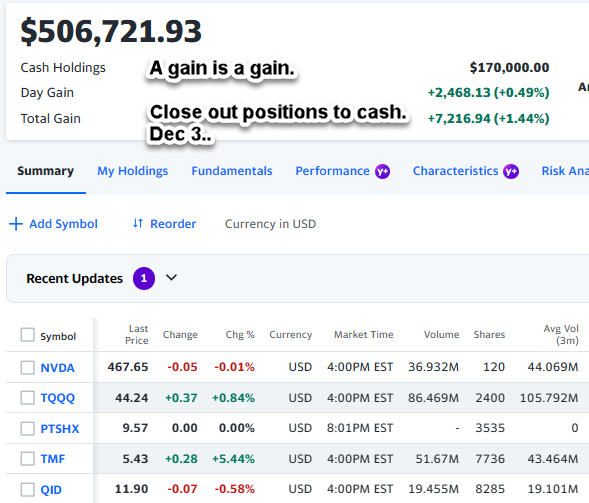Click NVDA volume 36.932M
The image size is (589, 503).
pos(433,367)
